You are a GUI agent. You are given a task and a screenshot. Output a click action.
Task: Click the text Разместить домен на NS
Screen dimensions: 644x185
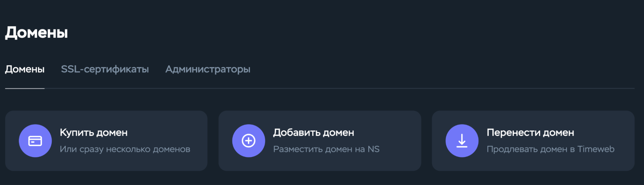click(326, 149)
